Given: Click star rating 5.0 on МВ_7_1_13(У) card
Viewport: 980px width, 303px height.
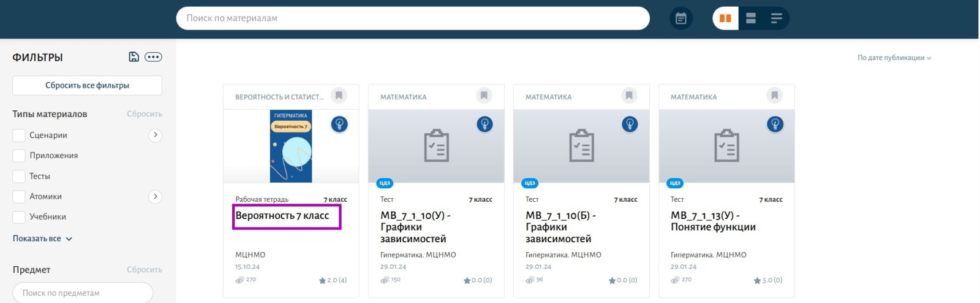Looking at the screenshot, I should [x=768, y=280].
